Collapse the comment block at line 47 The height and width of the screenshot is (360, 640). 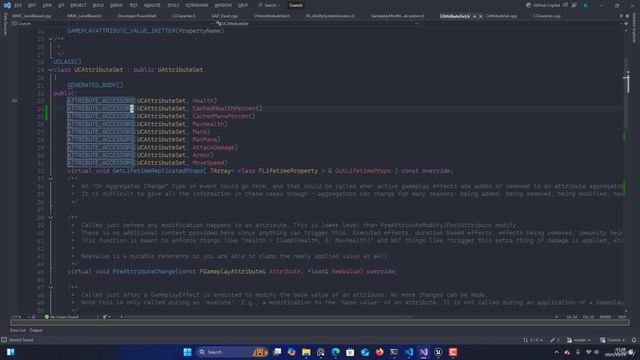[51, 287]
